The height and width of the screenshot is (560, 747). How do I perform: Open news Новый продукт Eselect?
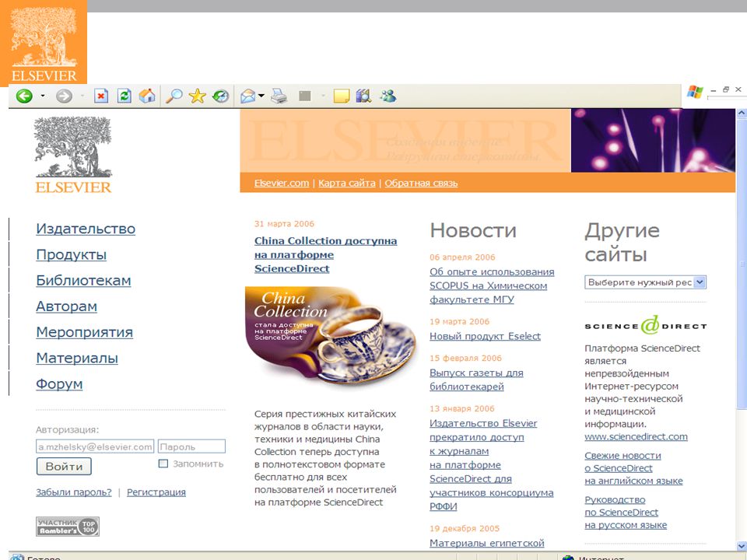(x=485, y=336)
